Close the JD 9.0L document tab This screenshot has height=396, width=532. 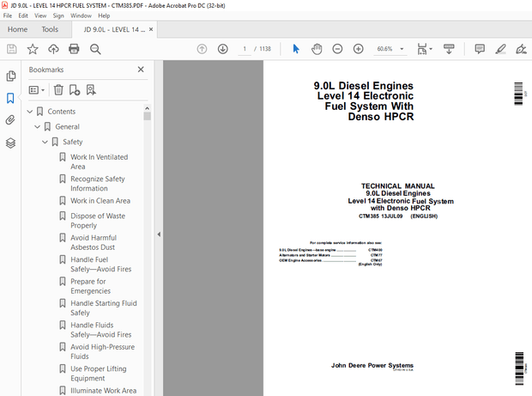tap(151, 29)
